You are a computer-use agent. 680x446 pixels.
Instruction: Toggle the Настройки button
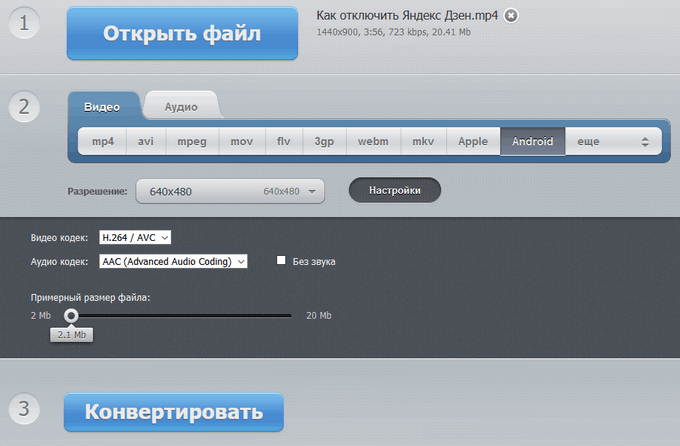pos(395,190)
